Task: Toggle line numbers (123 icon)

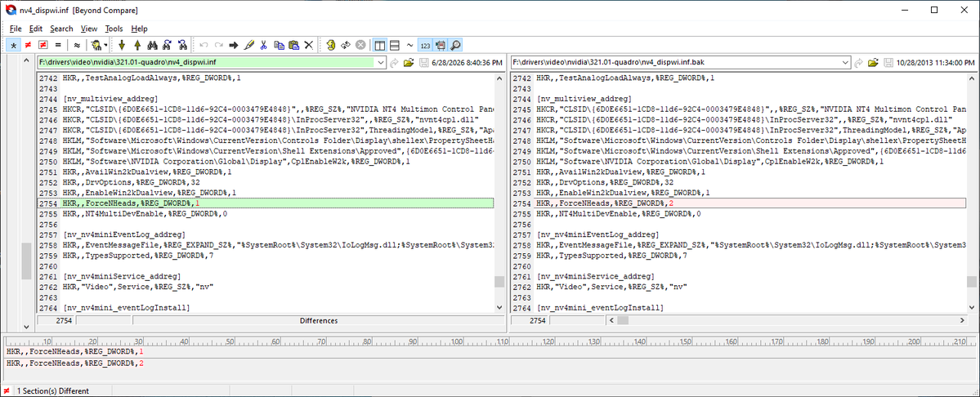Action: coord(425,45)
